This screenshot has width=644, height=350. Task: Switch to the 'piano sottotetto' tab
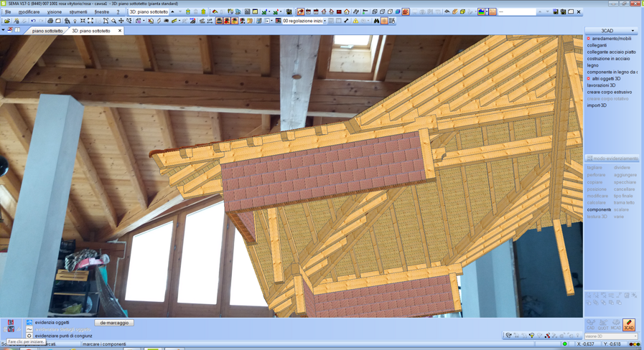tap(47, 31)
